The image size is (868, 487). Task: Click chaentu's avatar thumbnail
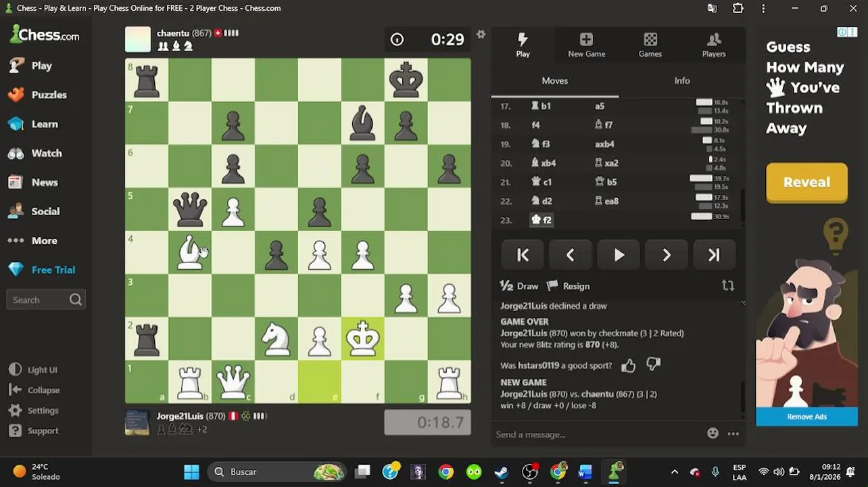click(x=137, y=39)
